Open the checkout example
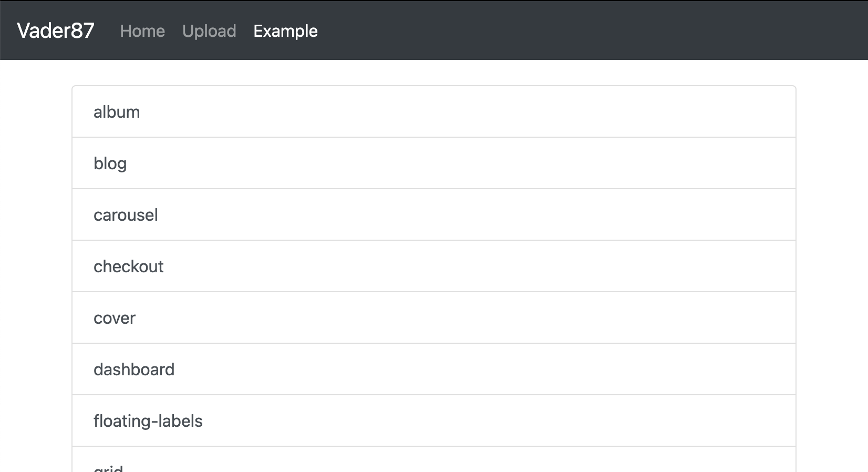 [x=434, y=266]
